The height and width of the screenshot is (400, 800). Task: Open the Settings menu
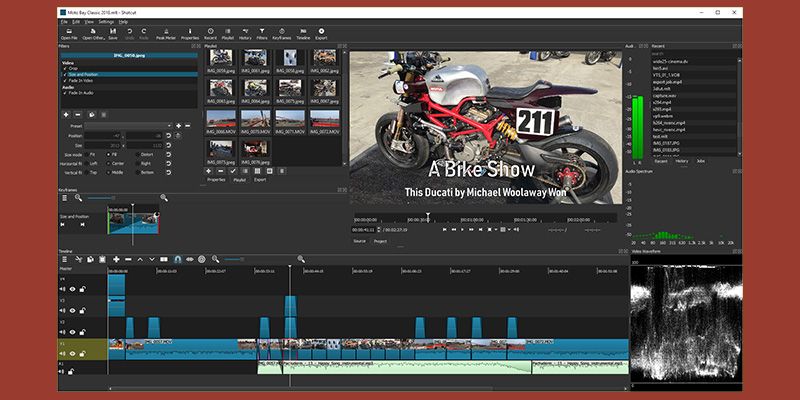[x=105, y=21]
